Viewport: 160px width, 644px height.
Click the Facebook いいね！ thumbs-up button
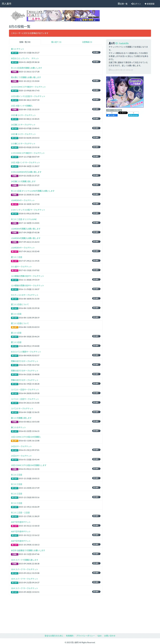112,115
